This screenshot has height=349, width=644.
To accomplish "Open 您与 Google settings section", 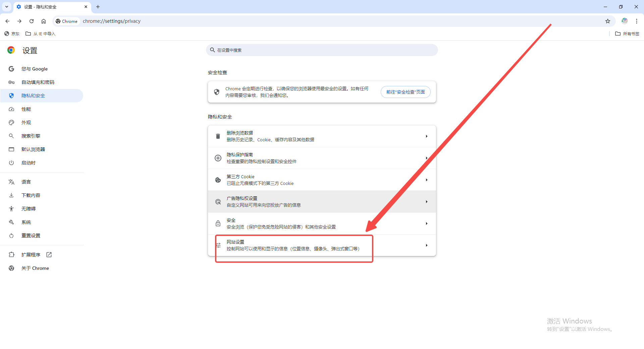I will pos(42,69).
